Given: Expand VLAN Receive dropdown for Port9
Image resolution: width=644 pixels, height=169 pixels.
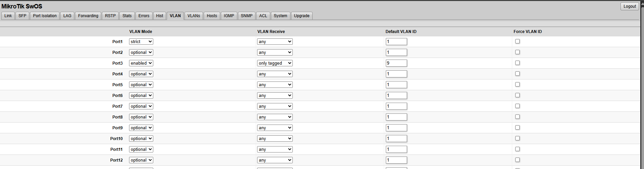Looking at the screenshot, I should (275, 128).
